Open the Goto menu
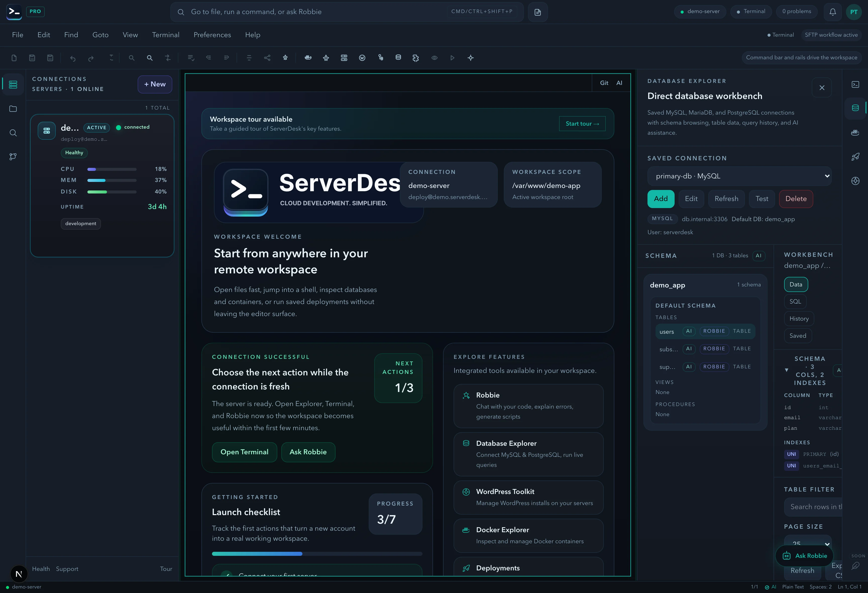 [x=100, y=35]
